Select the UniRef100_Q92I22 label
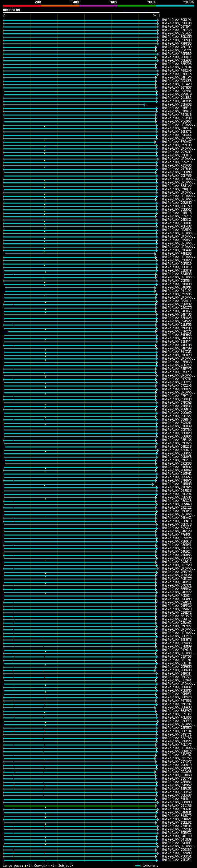Screen dimensions: 197x868 176,507
